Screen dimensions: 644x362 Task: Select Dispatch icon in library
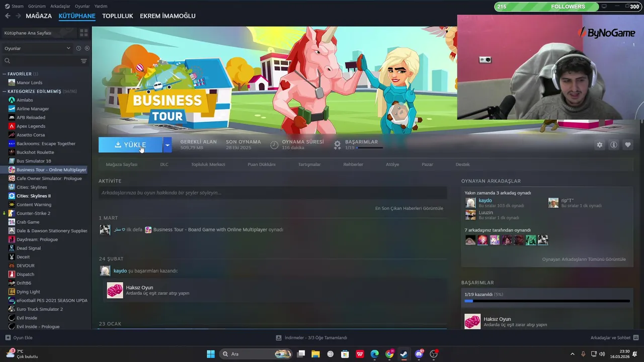12,275
